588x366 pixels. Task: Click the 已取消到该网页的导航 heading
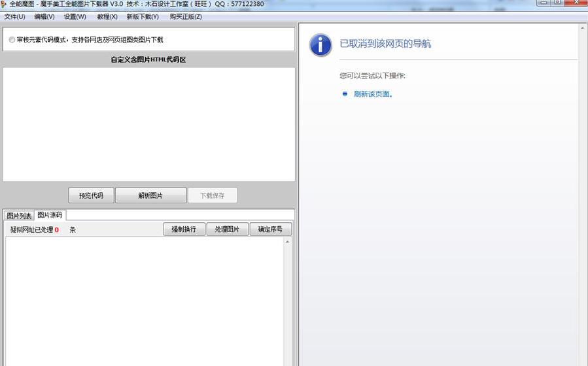(x=385, y=44)
